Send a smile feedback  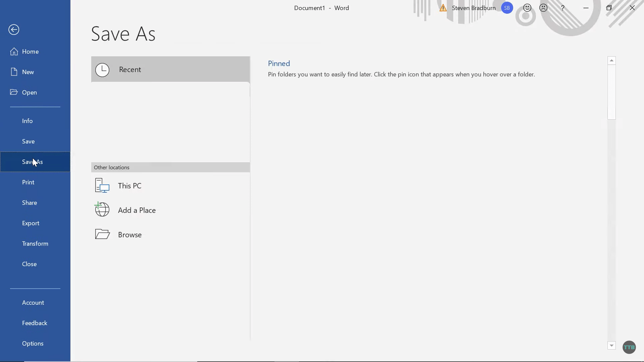coord(527,8)
